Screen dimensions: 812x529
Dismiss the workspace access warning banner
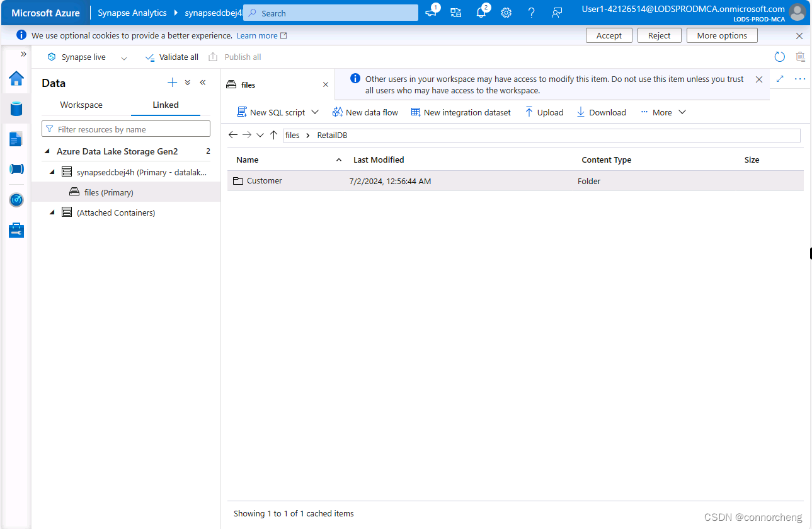pyautogui.click(x=759, y=79)
